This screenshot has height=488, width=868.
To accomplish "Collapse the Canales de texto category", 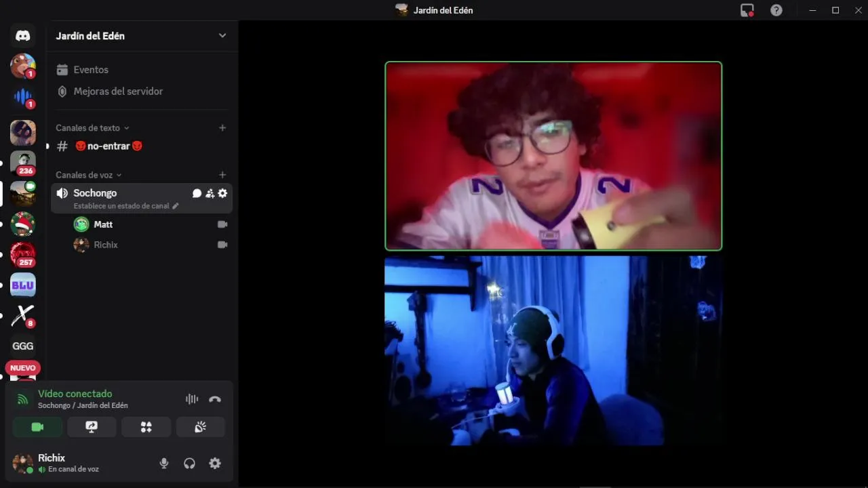I will point(92,128).
